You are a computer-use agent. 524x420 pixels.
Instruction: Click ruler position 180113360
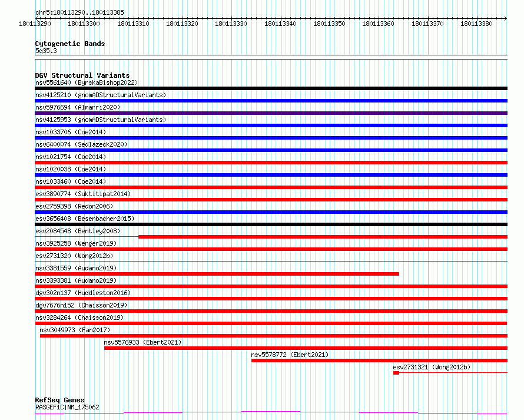point(379,24)
